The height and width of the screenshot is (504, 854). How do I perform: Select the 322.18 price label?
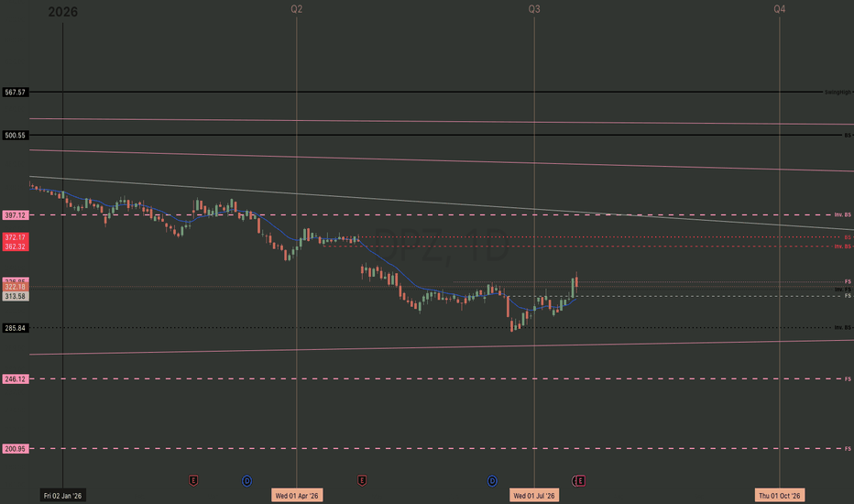click(16, 287)
